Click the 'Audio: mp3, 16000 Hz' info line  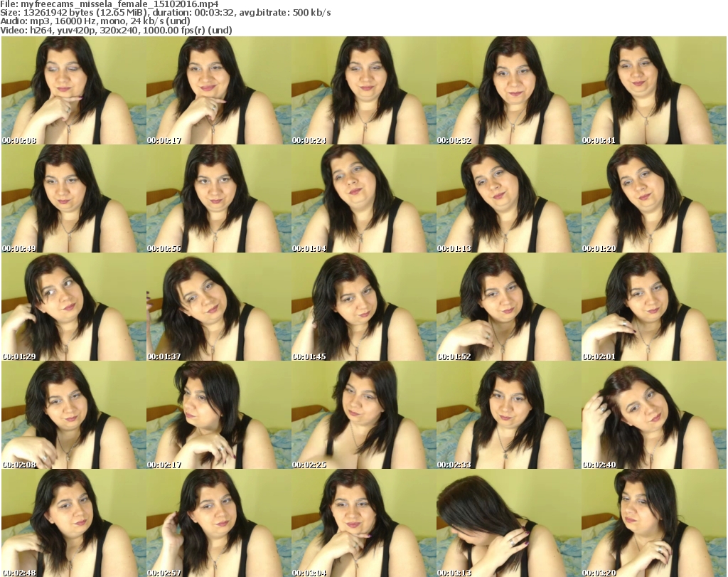pyautogui.click(x=95, y=21)
